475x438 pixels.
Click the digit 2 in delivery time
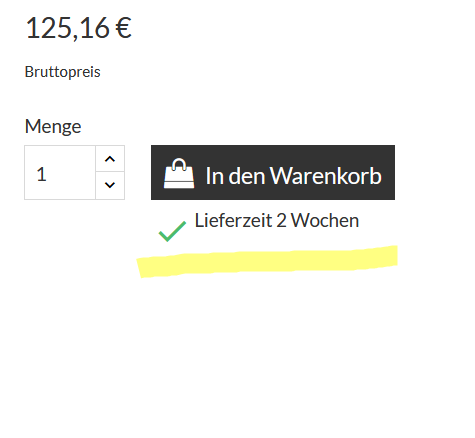(x=281, y=221)
